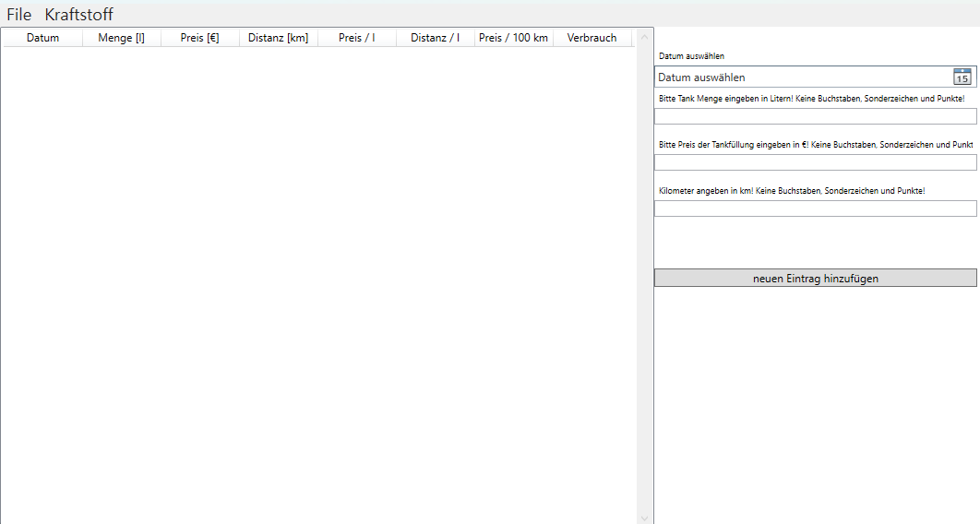Screen dimensions: 980x524
Task: Focus the Tank Menge in Litern input
Action: pyautogui.click(x=816, y=116)
